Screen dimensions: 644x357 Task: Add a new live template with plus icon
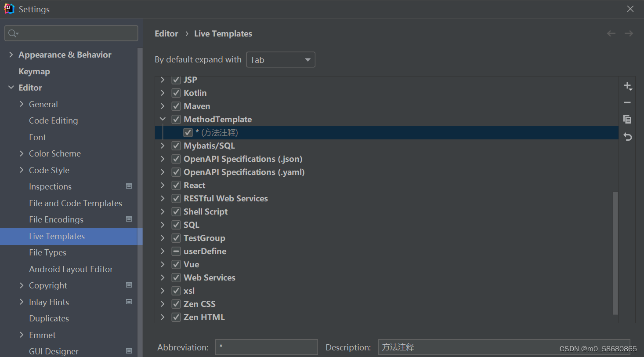point(627,86)
